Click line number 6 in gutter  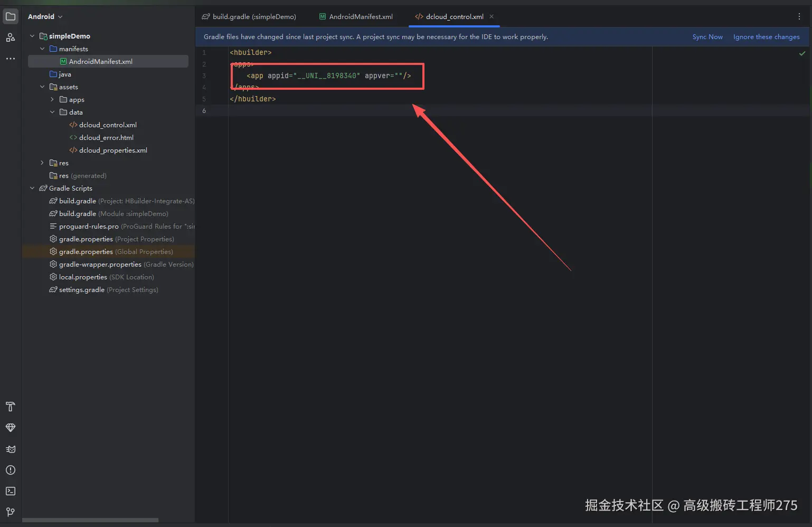click(204, 110)
